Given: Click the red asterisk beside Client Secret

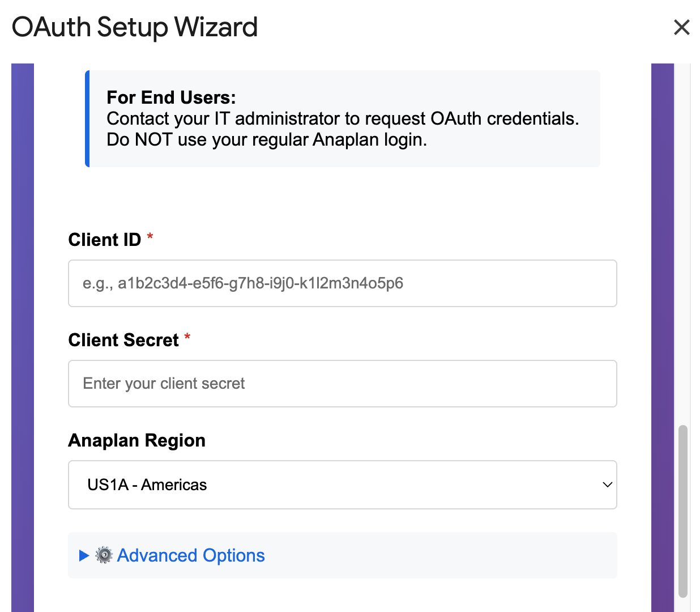Looking at the screenshot, I should [x=187, y=338].
